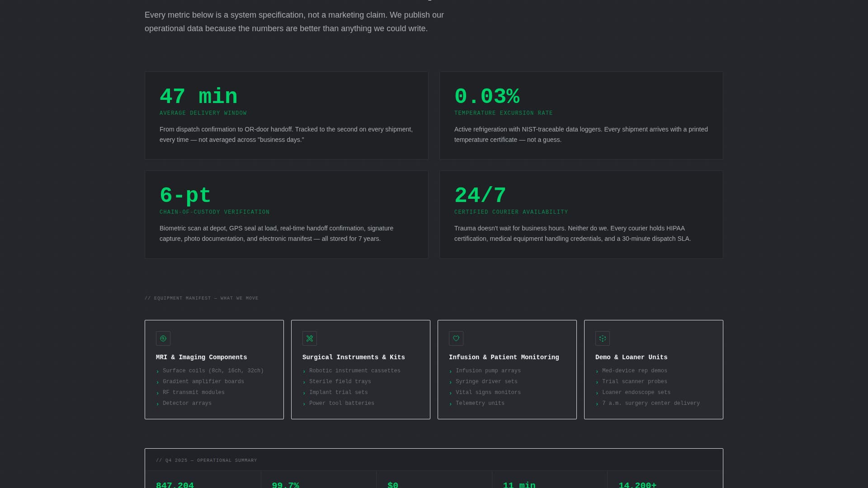868x488 pixels.
Task: Click the $0 summary statistic
Action: point(393,485)
